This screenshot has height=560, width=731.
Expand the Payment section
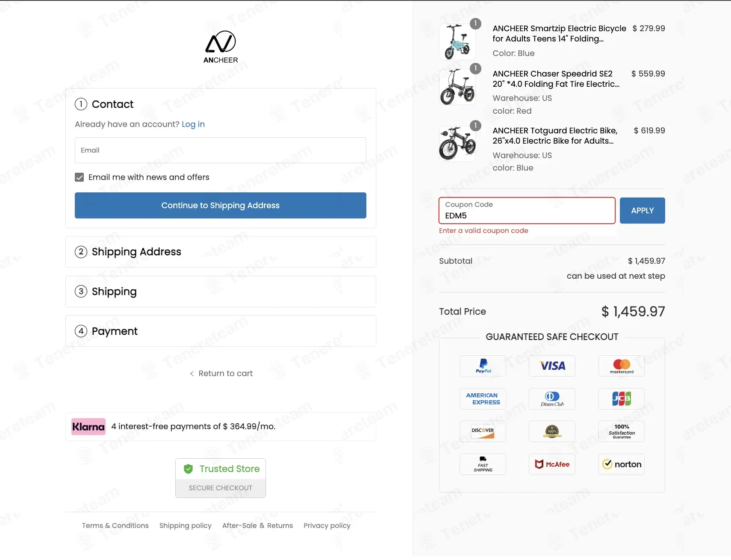click(x=221, y=331)
